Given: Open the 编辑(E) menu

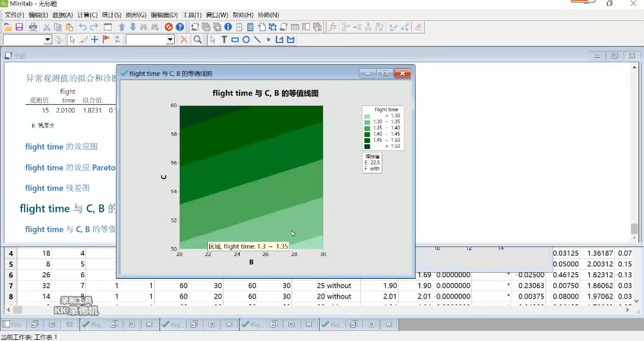Looking at the screenshot, I should pos(38,15).
